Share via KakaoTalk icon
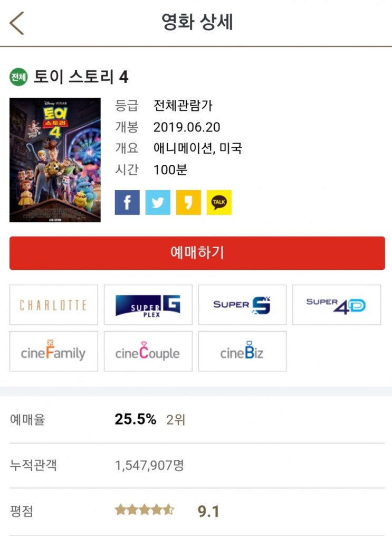Viewport: 392px width, 536px height. [219, 202]
